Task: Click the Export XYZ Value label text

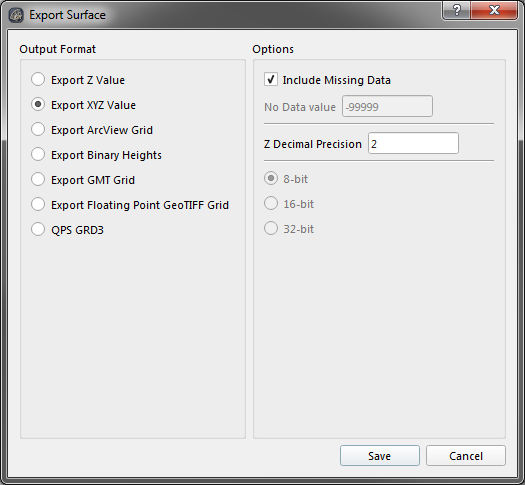Action: 93,105
